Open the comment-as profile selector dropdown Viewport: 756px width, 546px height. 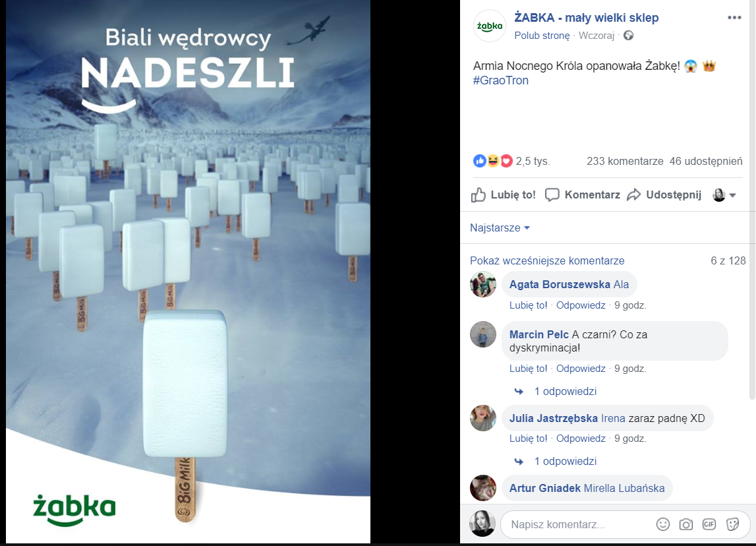pyautogui.click(x=724, y=195)
